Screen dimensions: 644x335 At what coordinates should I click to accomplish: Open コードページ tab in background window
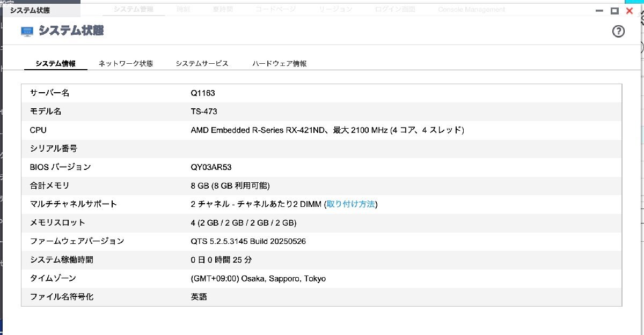[x=276, y=9]
